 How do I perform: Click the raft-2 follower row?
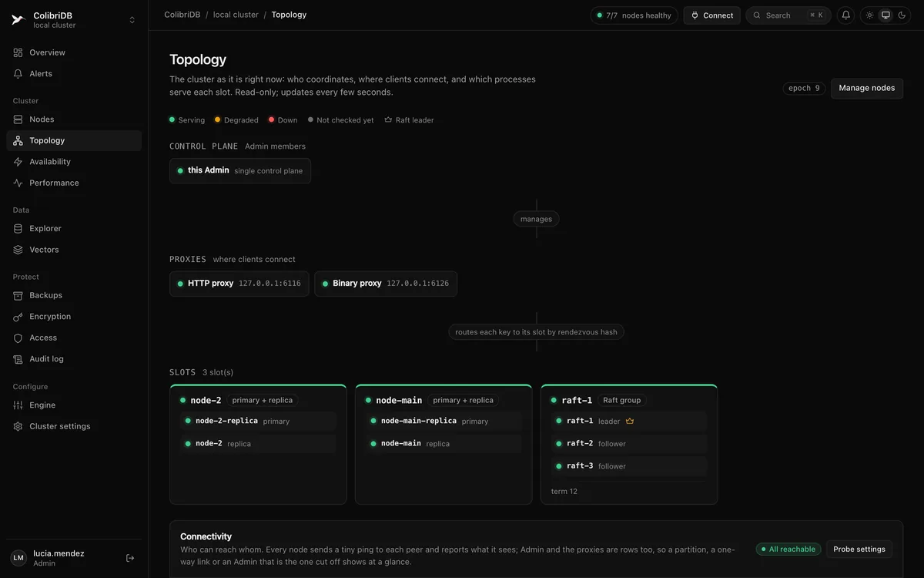coord(629,443)
